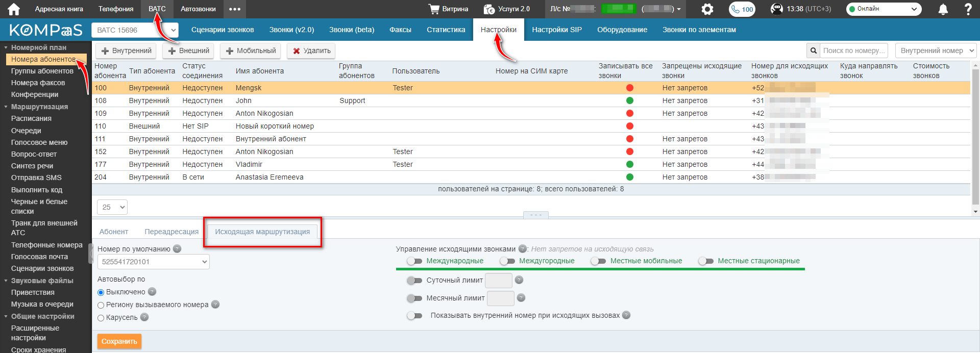980x353 pixels.
Task: Toggle Местные мобильные switch
Action: [598, 261]
